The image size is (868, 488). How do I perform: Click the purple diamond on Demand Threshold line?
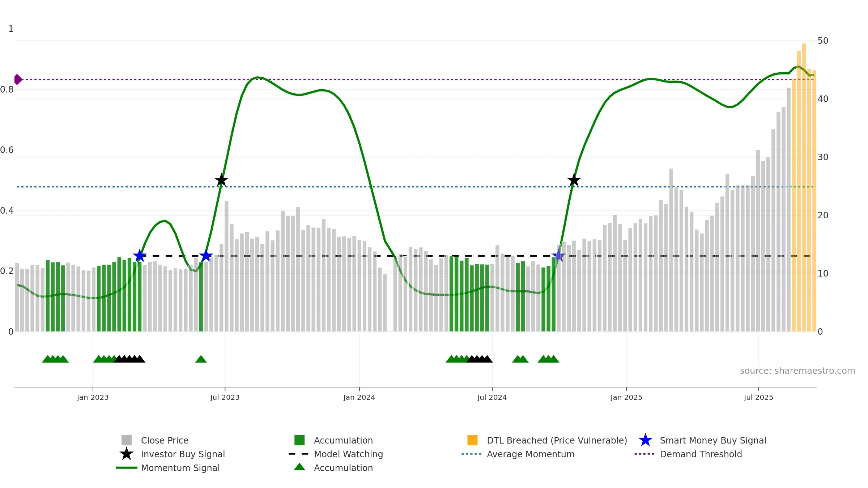click(18, 80)
